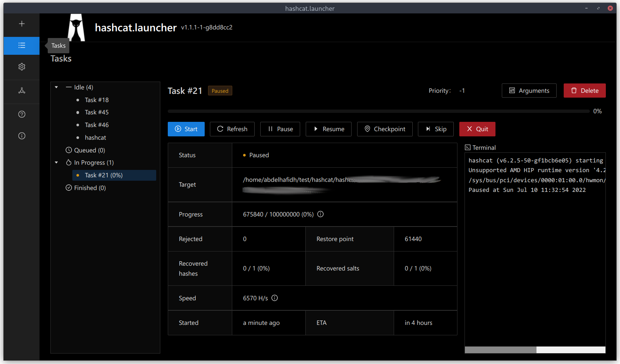Click the fire icon next to In Progress
Viewport: 620px width, 364px height.
pyautogui.click(x=69, y=162)
